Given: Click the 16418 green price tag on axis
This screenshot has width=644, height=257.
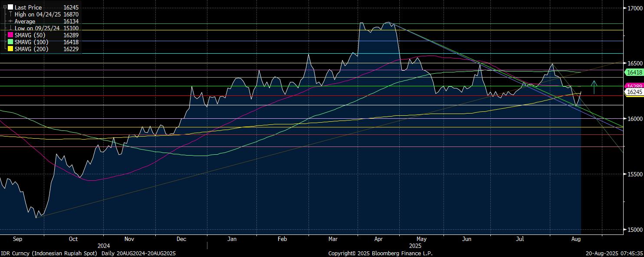Looking at the screenshot, I should click(634, 72).
